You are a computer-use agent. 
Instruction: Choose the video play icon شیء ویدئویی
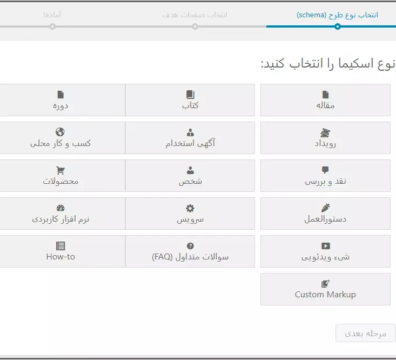point(325,246)
